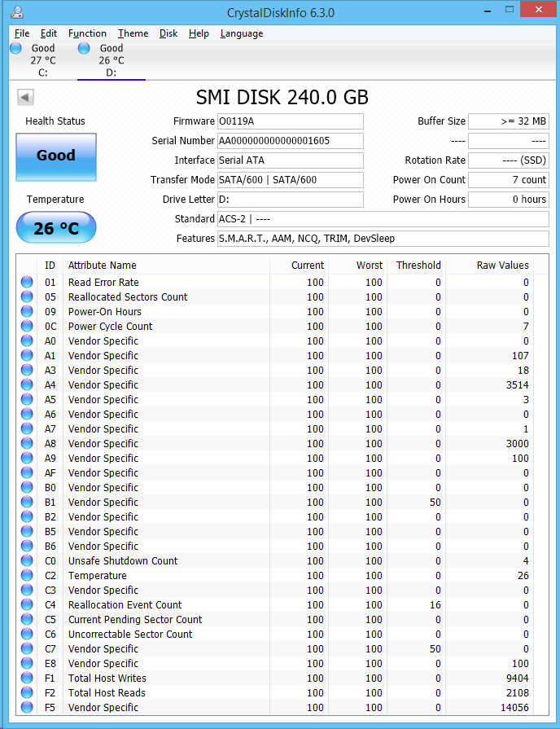Click the Good health status button

(x=56, y=156)
